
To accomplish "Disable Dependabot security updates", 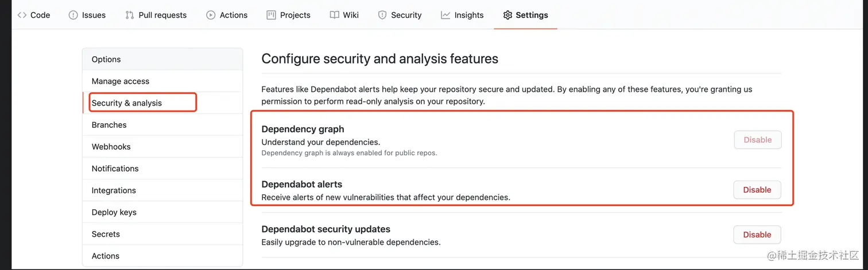I will (x=757, y=234).
